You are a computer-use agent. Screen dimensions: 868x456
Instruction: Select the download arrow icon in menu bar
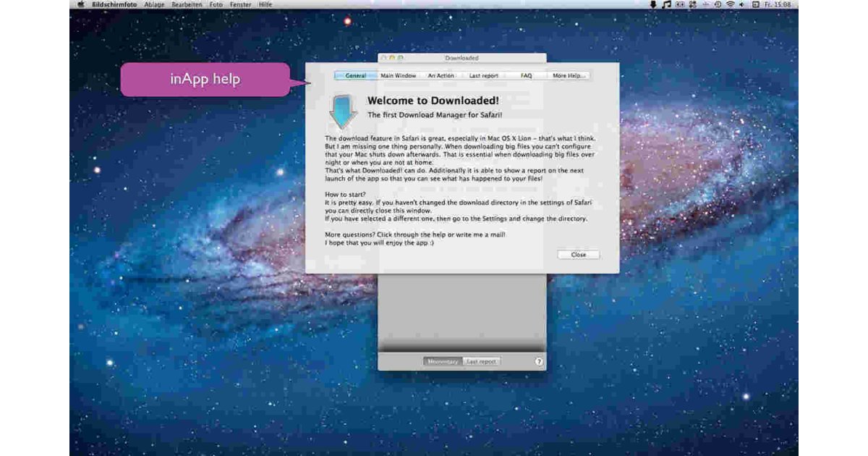653,5
